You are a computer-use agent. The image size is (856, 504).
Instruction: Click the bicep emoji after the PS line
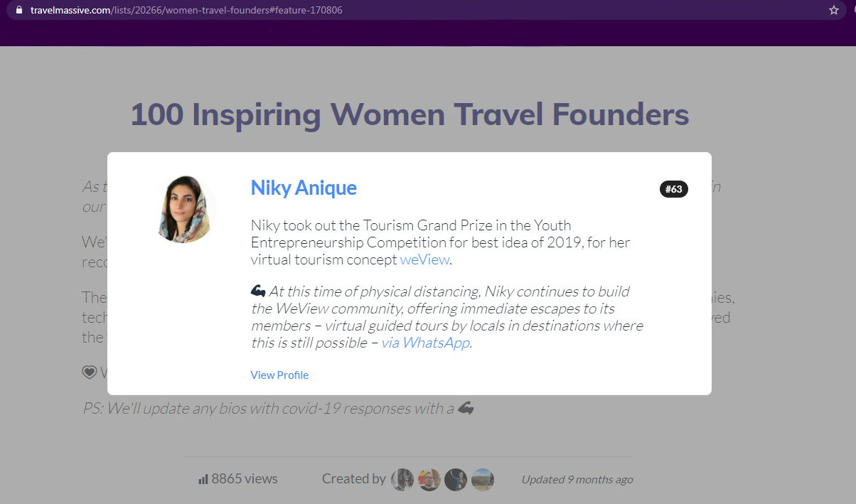pyautogui.click(x=466, y=408)
